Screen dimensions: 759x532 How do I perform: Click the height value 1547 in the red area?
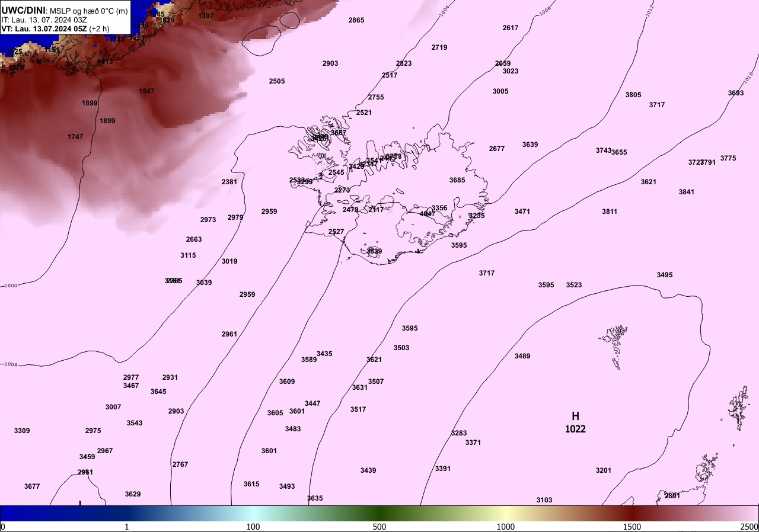pyautogui.click(x=146, y=91)
